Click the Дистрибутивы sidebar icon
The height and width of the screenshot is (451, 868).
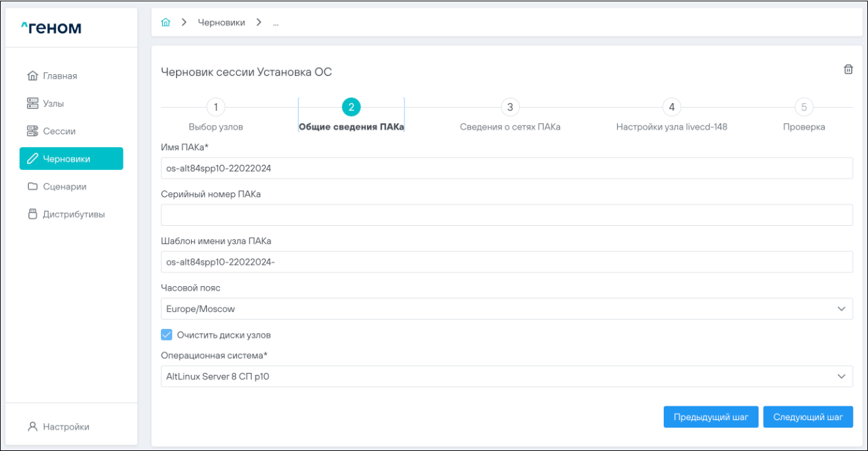point(33,214)
